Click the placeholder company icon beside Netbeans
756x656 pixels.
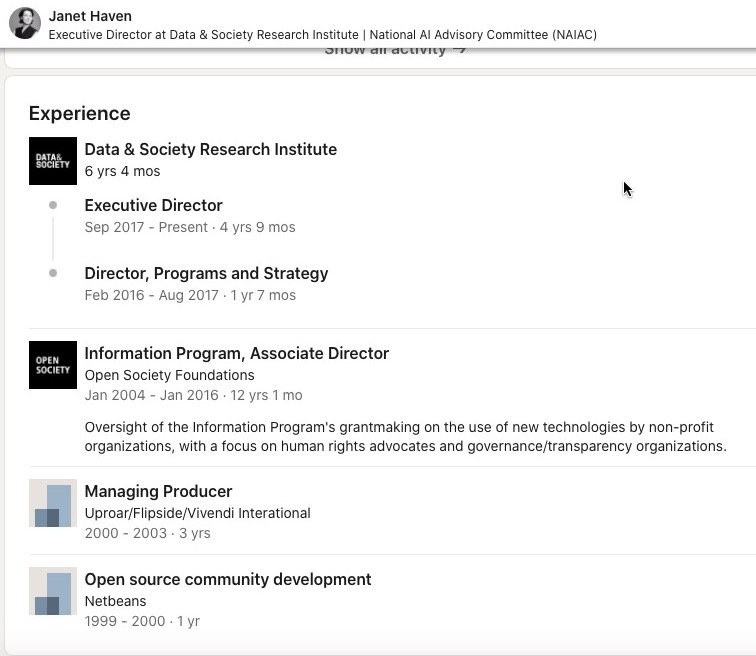pyautogui.click(x=53, y=591)
